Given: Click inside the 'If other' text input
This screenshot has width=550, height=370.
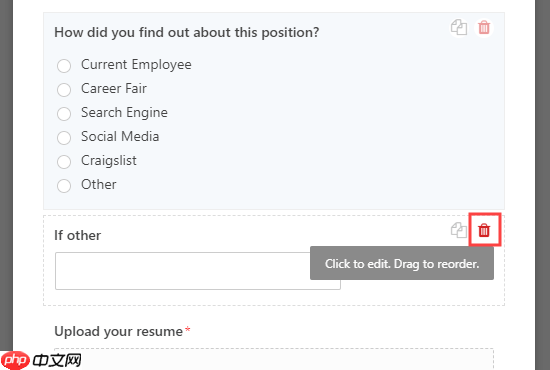Looking at the screenshot, I should pyautogui.click(x=182, y=271).
